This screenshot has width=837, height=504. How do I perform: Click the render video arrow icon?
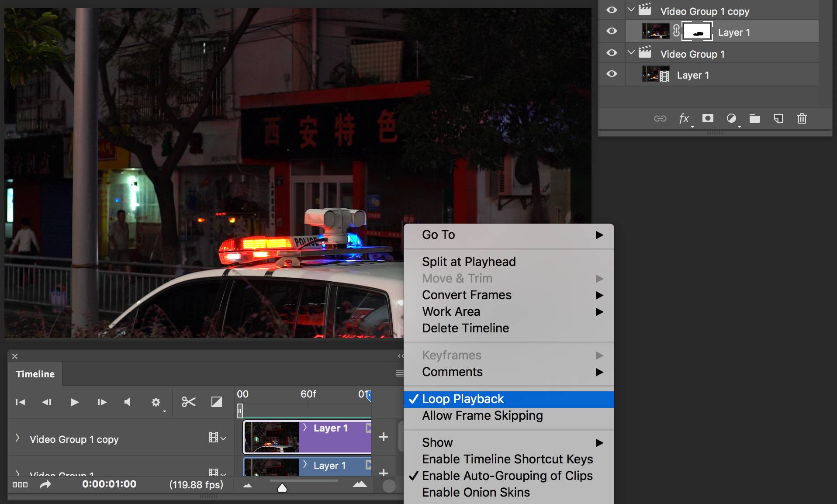point(45,484)
